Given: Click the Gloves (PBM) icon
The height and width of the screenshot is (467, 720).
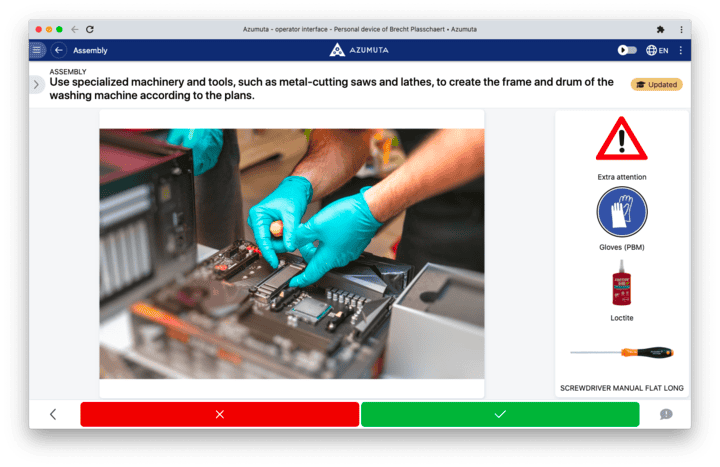Looking at the screenshot, I should click(622, 212).
